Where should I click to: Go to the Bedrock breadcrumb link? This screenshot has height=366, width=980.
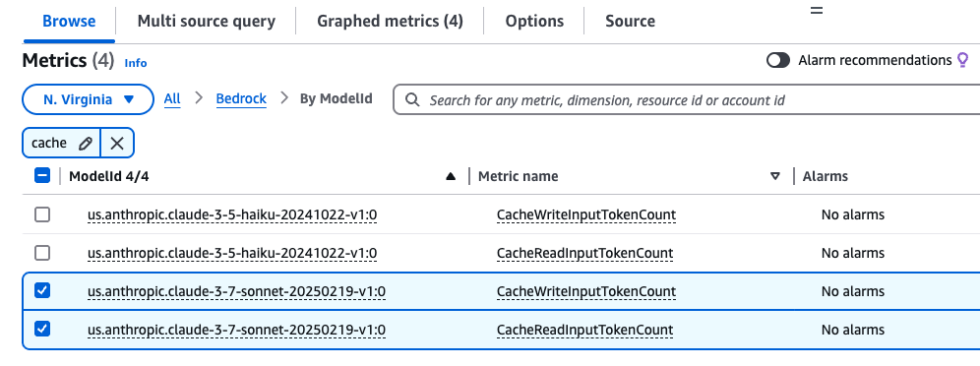(241, 98)
